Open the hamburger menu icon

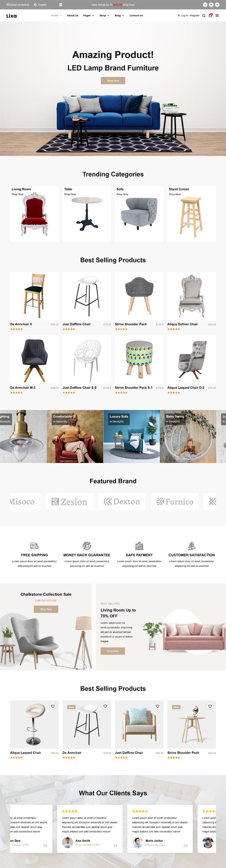pyautogui.click(x=217, y=16)
